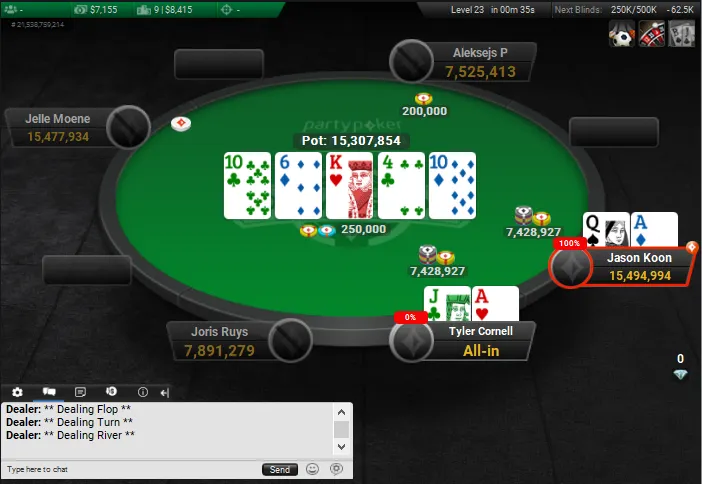Switch to the chat bubbles tab
The height and width of the screenshot is (484, 702).
[49, 392]
